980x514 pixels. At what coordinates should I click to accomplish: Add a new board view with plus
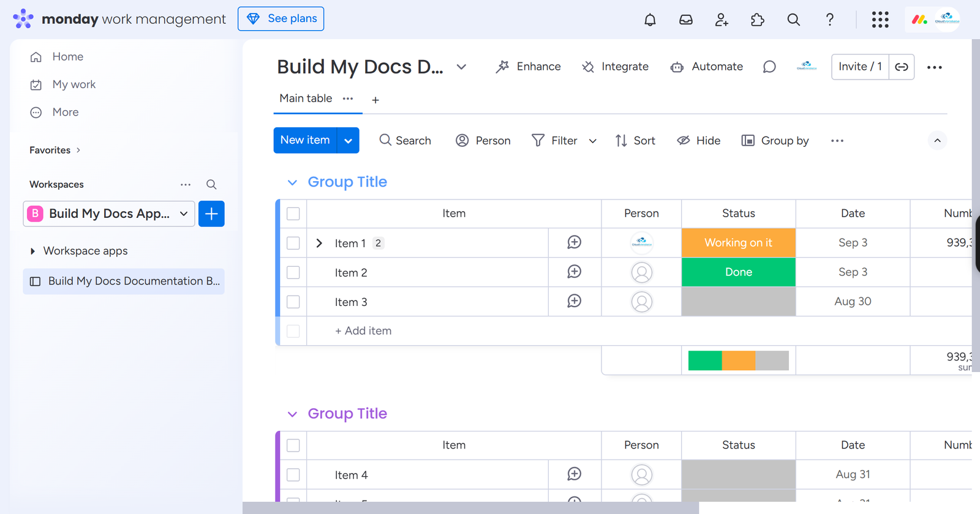click(375, 100)
